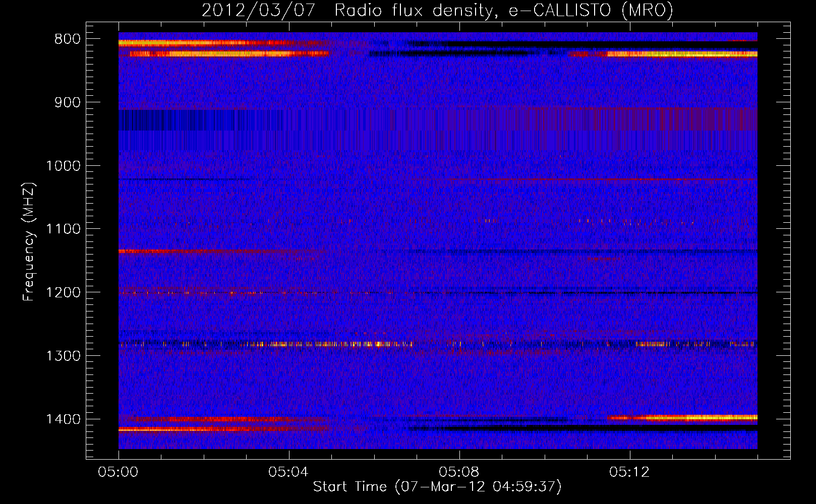Click the 05:08 time axis label

click(459, 472)
